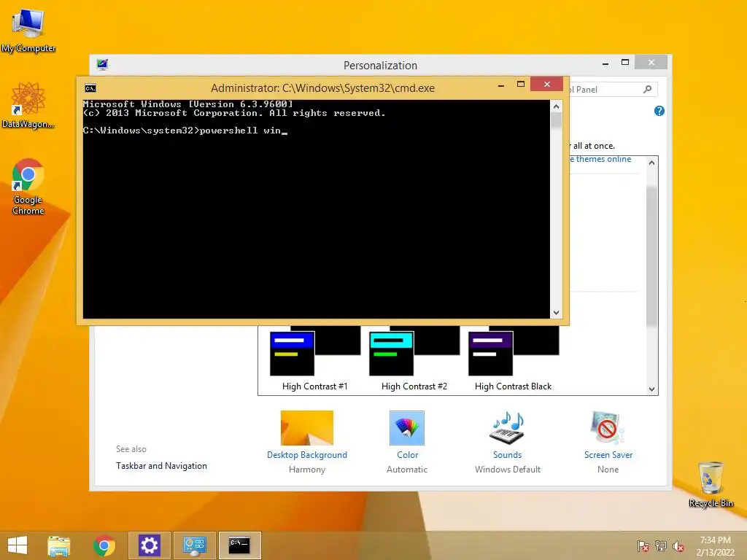
Task: Maximize the Personalization window
Action: (625, 63)
